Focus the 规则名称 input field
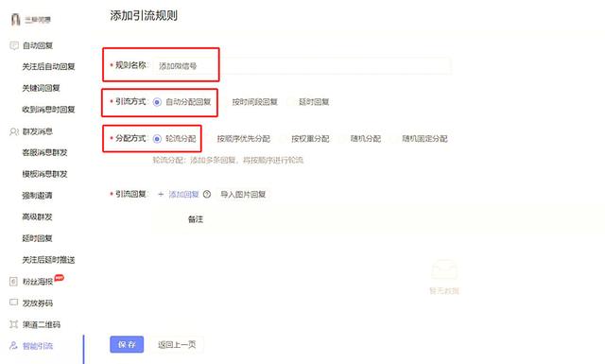This screenshot has height=364, width=605. [302, 65]
